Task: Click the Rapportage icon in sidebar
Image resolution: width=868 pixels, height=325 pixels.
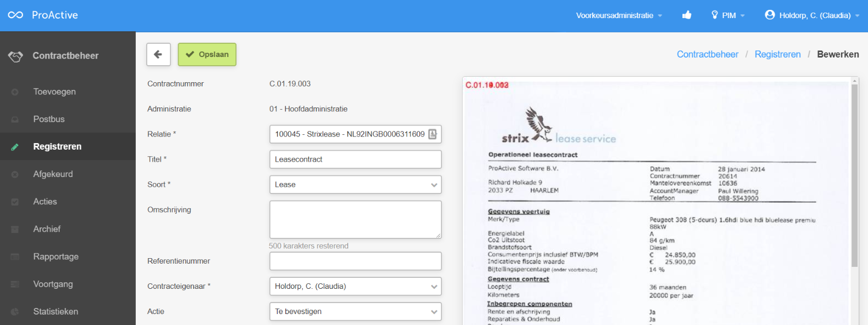Action: coord(15,256)
